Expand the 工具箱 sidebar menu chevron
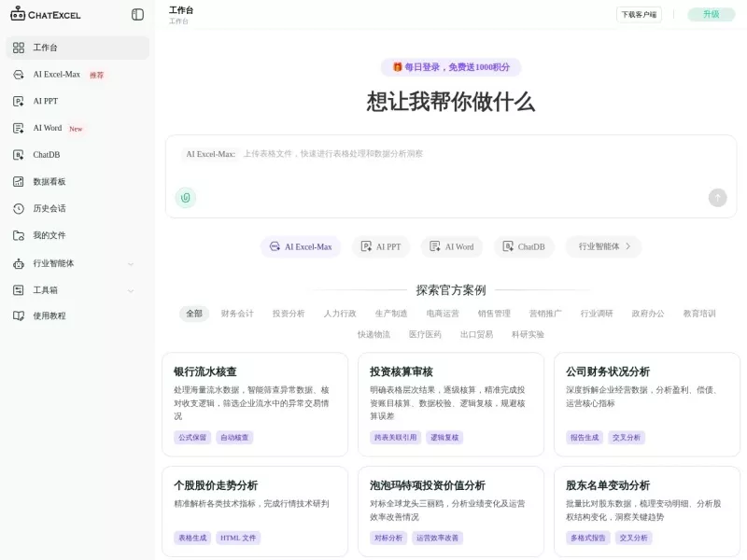747x560 pixels. (x=131, y=290)
